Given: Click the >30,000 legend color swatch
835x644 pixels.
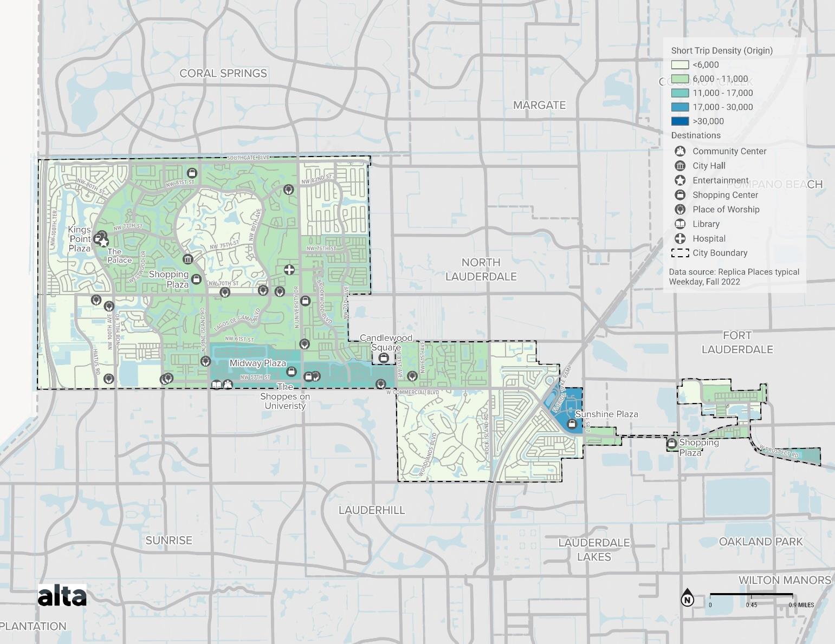Looking at the screenshot, I should click(680, 121).
